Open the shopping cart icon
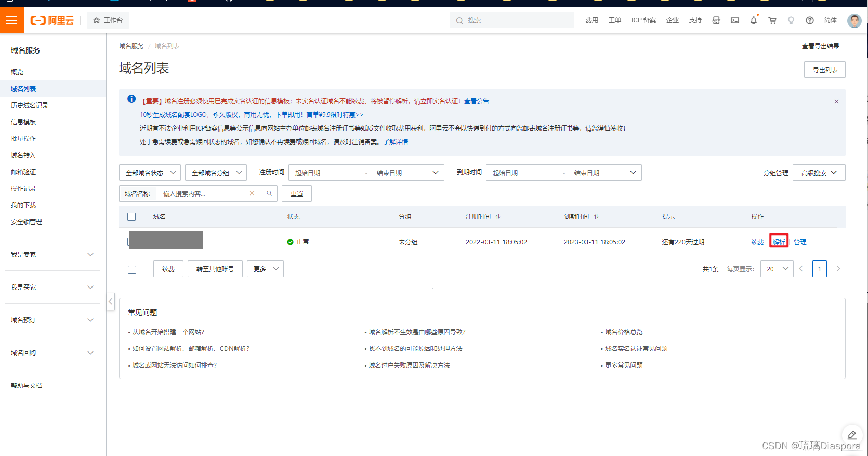 click(772, 20)
